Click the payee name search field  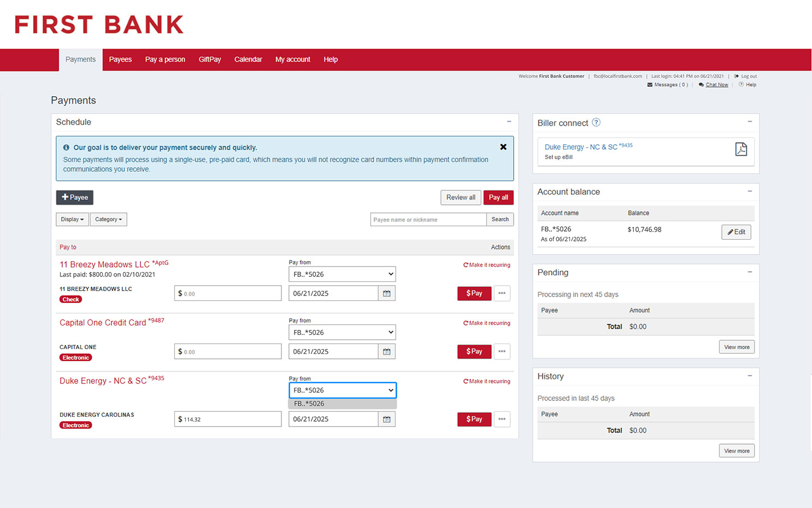click(x=428, y=219)
